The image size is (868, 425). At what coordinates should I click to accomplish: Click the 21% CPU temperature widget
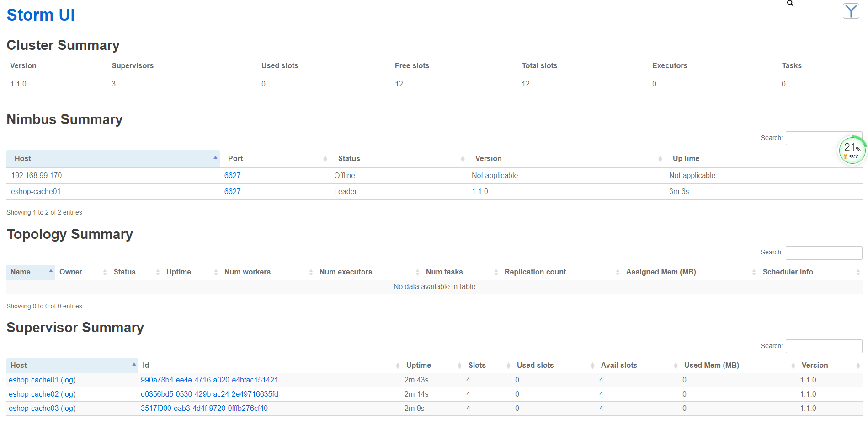point(852,151)
